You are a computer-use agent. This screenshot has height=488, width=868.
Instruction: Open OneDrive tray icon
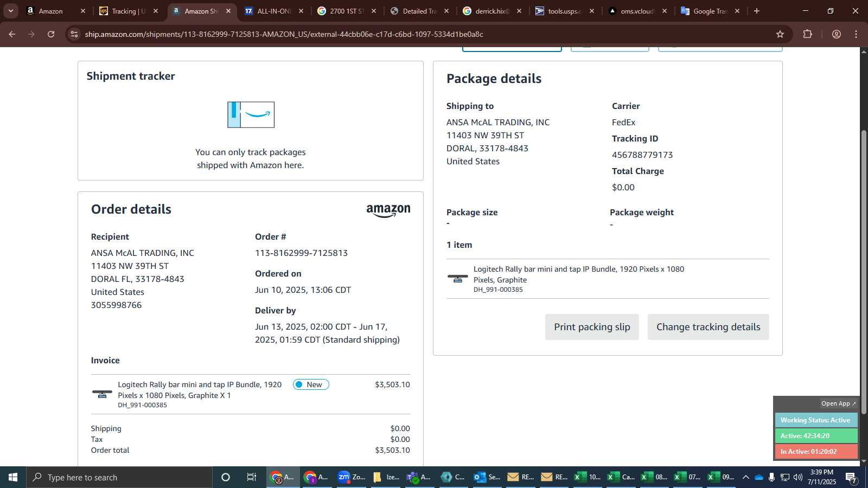tap(759, 477)
